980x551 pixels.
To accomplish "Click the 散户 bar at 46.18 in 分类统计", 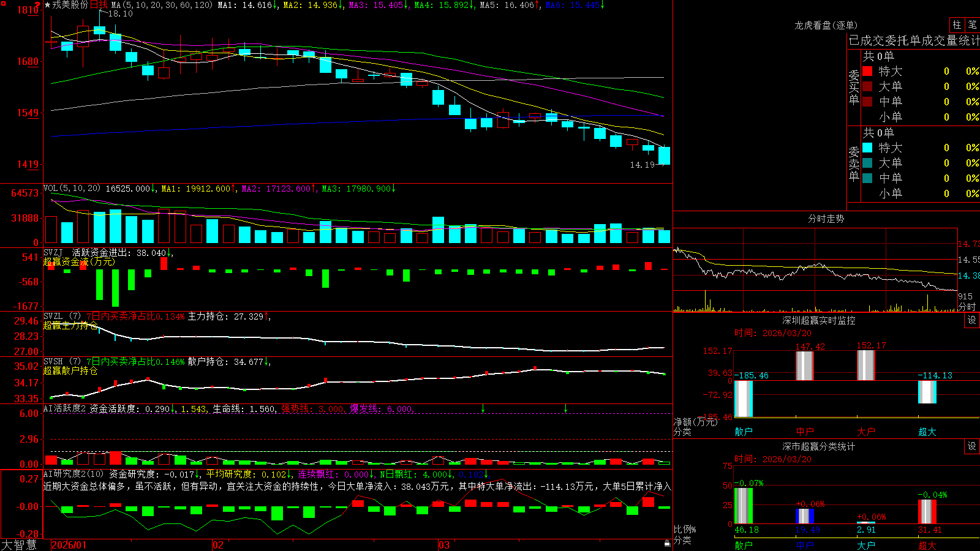I will coord(744,506).
